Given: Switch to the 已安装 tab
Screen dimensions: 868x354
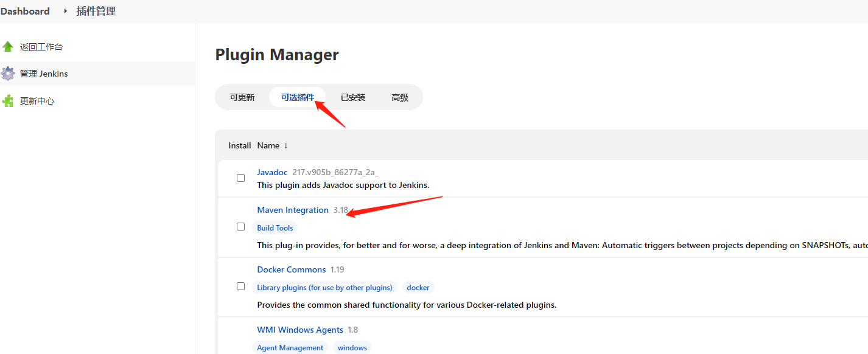Looking at the screenshot, I should point(353,97).
